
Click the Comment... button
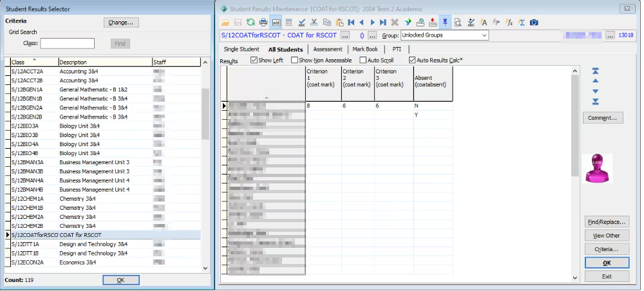[x=603, y=118]
